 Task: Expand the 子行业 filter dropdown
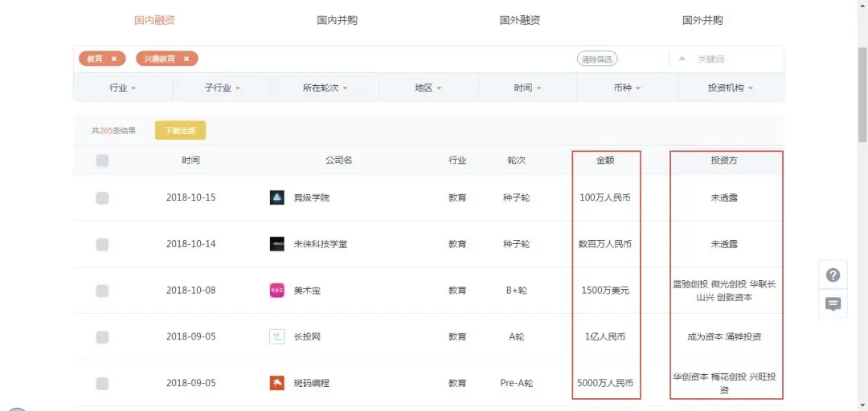222,87
